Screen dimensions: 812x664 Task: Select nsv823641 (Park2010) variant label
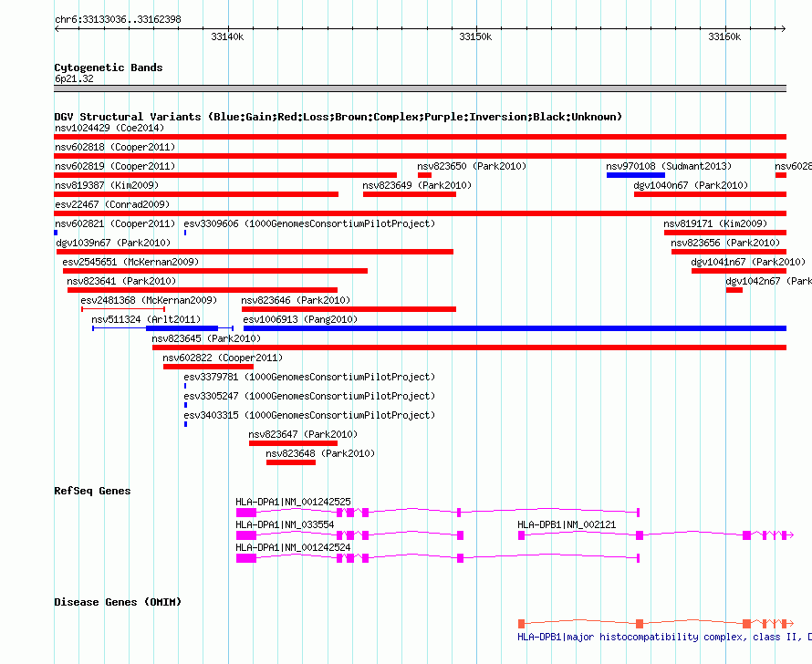point(121,281)
